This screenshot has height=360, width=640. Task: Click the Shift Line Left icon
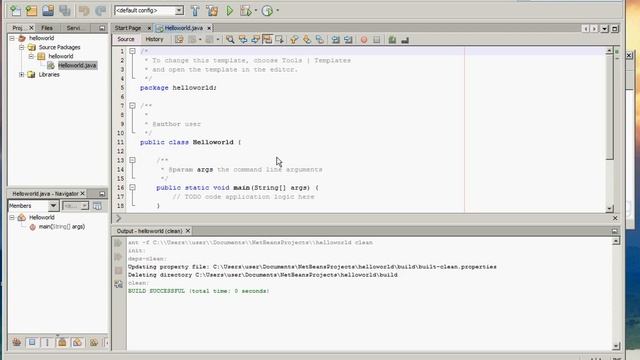pos(336,40)
